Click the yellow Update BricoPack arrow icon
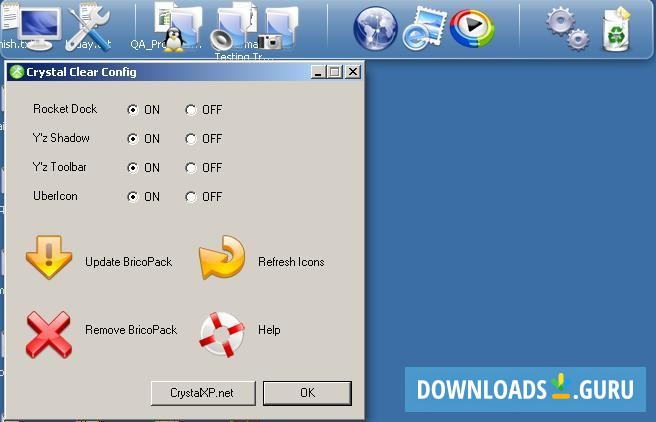The height and width of the screenshot is (422, 656). coord(49,257)
